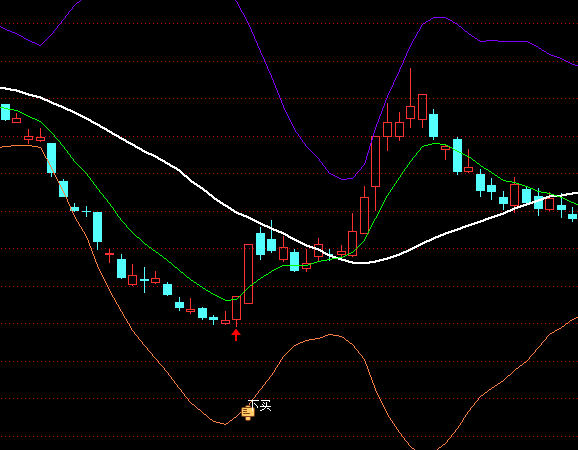578x450 pixels.
Task: Select the large cyan candle below the first red candle after the peak
Action: click(x=457, y=155)
